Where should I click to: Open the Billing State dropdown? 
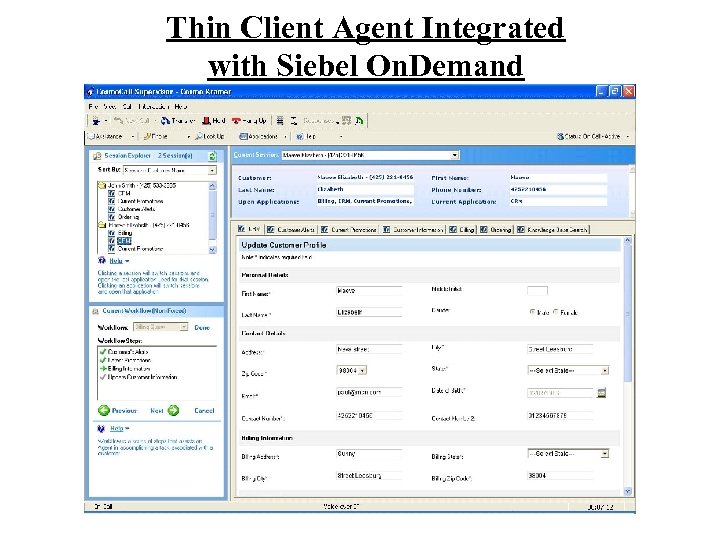tap(605, 454)
